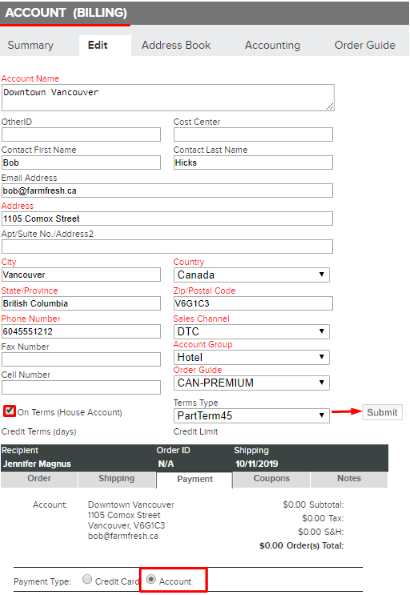Open the Terms Type dropdown
The width and height of the screenshot is (410, 595).
pos(251,416)
